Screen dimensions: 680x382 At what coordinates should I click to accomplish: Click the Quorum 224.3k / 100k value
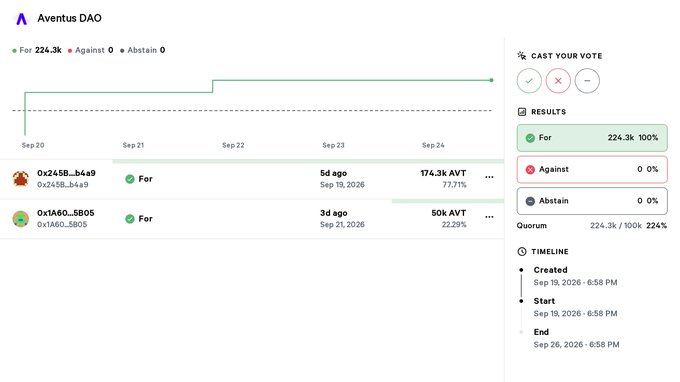click(x=616, y=225)
